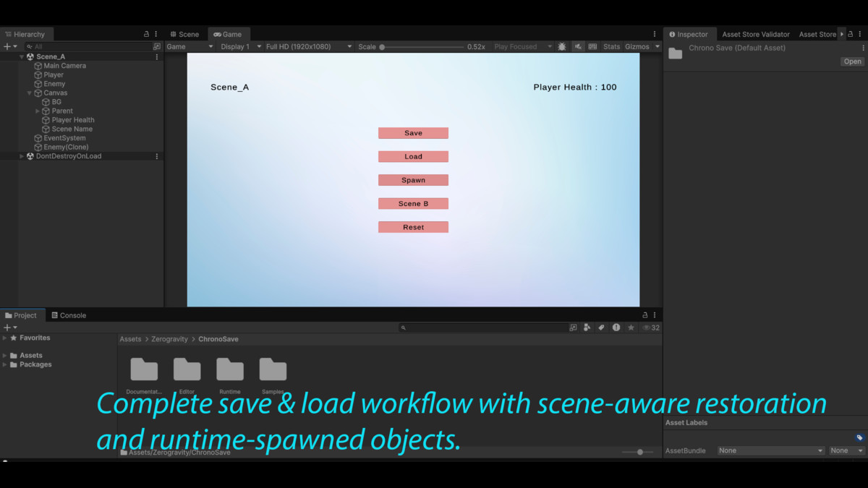This screenshot has width=868, height=488.
Task: Open the Display 1 dropdown
Action: 239,46
